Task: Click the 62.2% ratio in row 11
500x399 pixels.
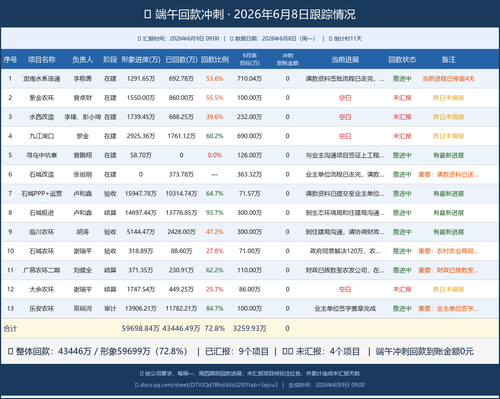Action: pos(215,270)
